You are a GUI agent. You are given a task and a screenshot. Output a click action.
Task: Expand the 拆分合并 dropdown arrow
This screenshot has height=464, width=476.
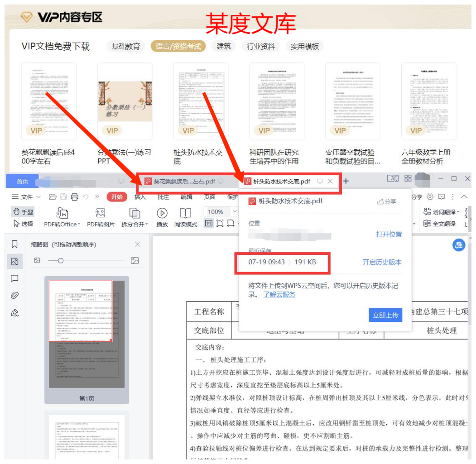pyautogui.click(x=147, y=224)
